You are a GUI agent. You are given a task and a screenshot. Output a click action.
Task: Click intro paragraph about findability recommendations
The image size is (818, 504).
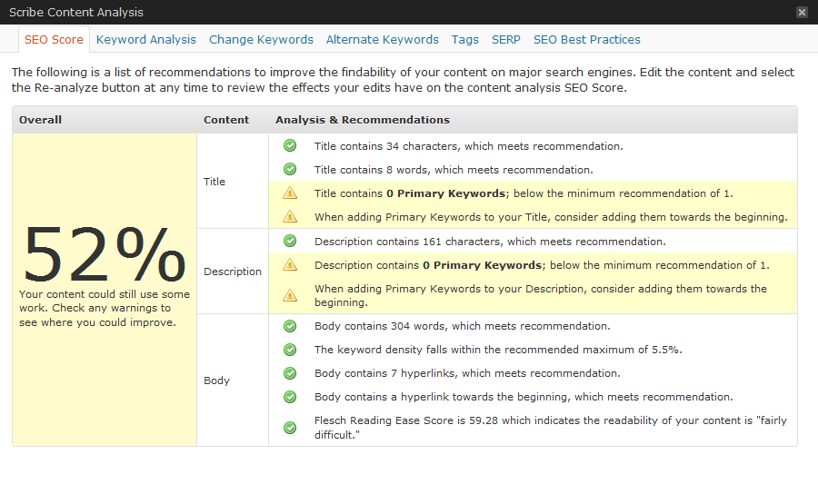[x=403, y=80]
